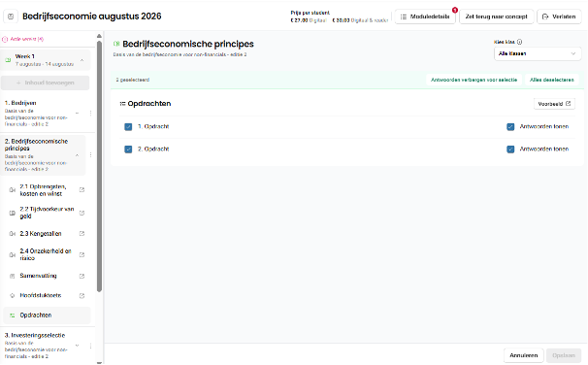Click the video icon of lesson 2.4
The width and height of the screenshot is (588, 365).
13,254
